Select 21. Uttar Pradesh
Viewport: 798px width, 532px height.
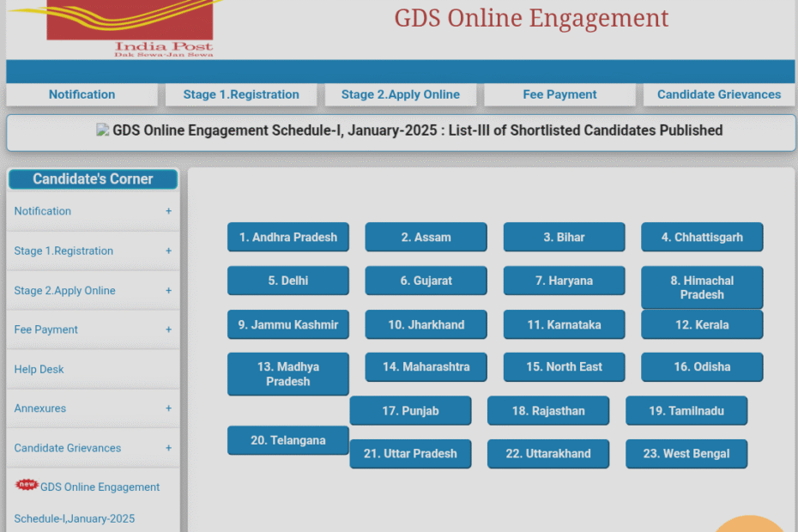pos(410,454)
